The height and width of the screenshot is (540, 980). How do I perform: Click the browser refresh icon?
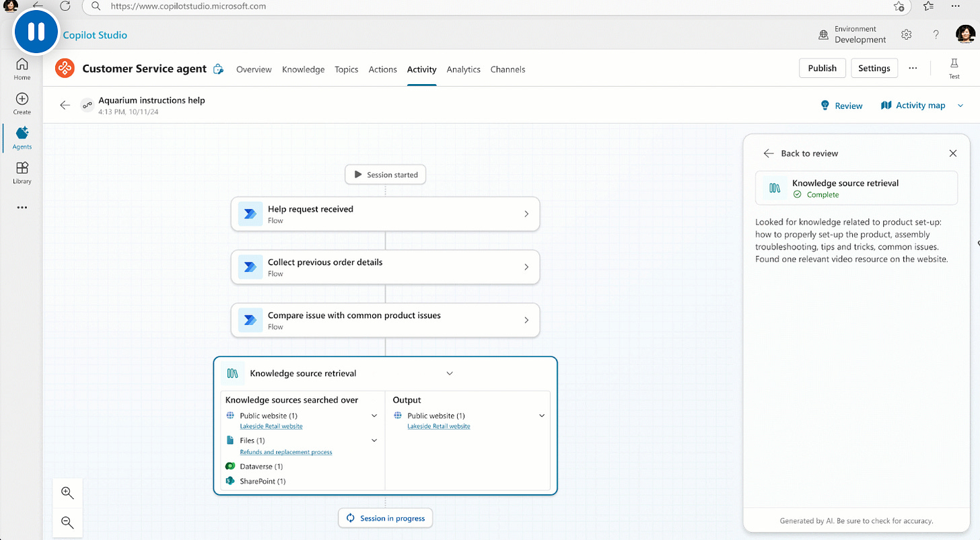(65, 6)
